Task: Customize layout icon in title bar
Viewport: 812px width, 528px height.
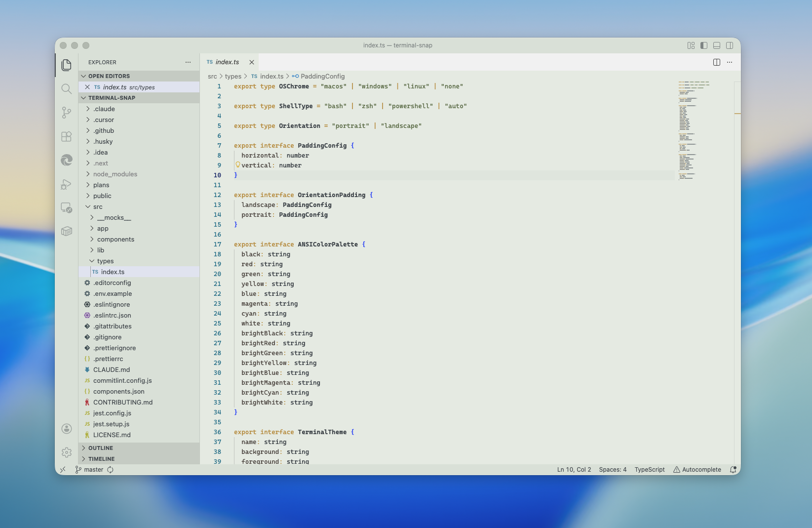Action: tap(691, 45)
